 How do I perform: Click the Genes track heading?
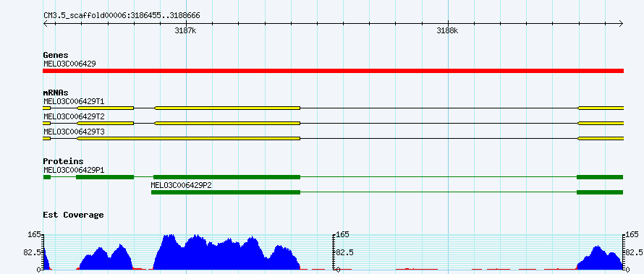point(56,55)
